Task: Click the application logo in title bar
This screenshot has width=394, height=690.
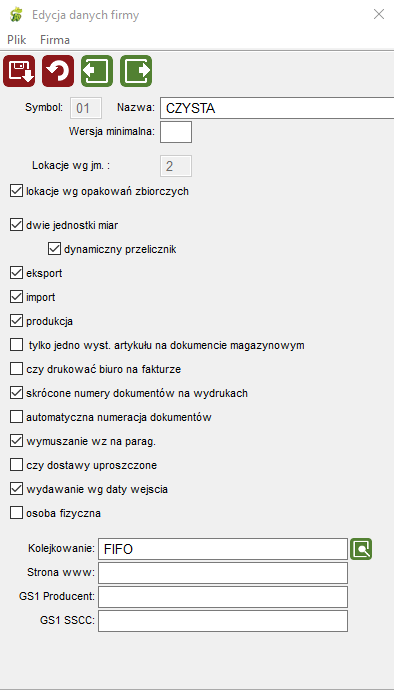Action: point(16,15)
